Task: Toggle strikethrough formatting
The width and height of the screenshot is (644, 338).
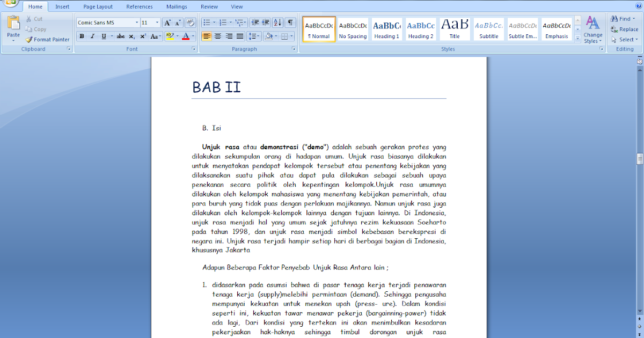Action: click(x=121, y=36)
